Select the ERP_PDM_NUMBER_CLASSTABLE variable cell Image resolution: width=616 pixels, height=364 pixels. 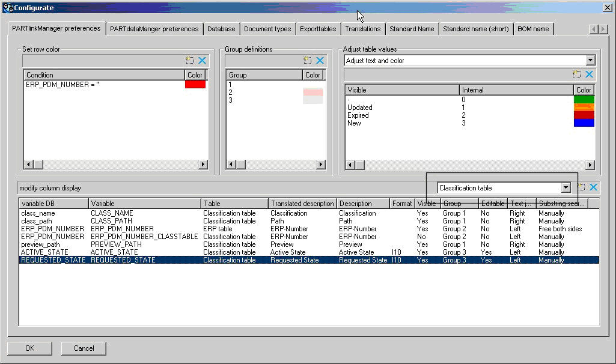coord(144,237)
